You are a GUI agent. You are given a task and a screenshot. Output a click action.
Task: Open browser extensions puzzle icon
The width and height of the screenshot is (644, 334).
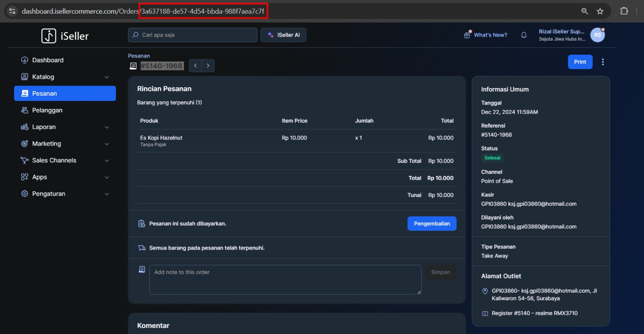[624, 11]
